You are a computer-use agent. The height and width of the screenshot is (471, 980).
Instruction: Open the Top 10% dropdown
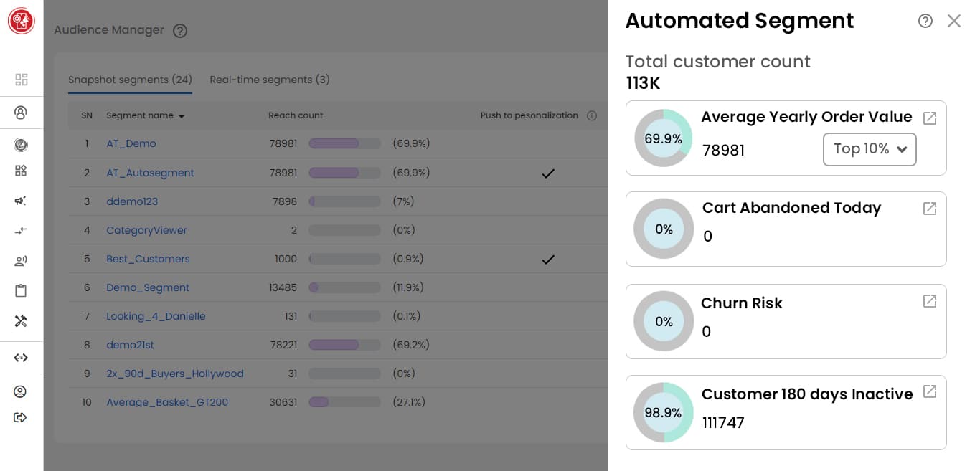[x=870, y=149]
